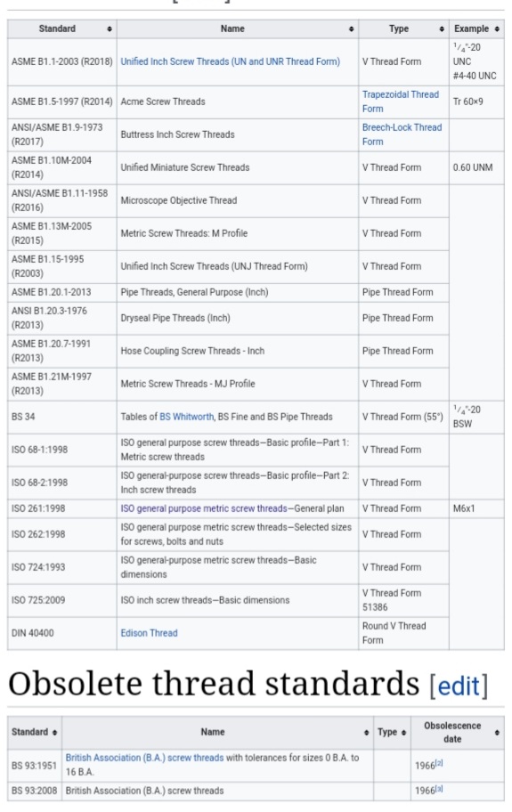Viewport: 512px width, 812px height.
Task: Select the ISO 261:1998 cell
Action: (62, 508)
